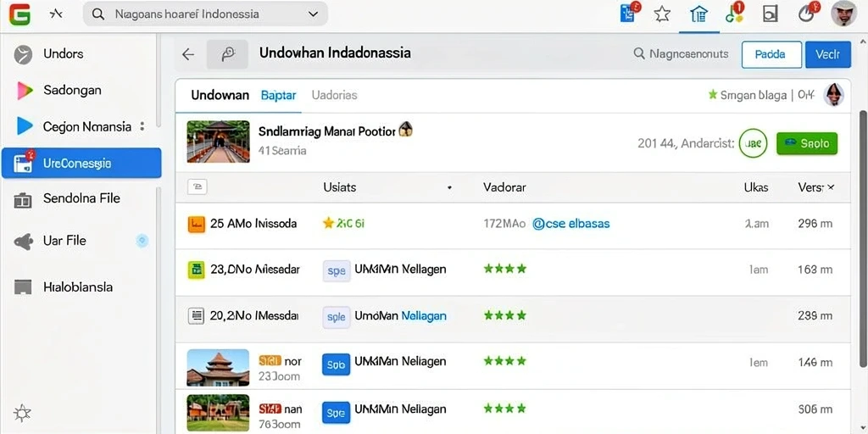Open the cse elbasas link
This screenshot has height=434, width=868.
[570, 224]
